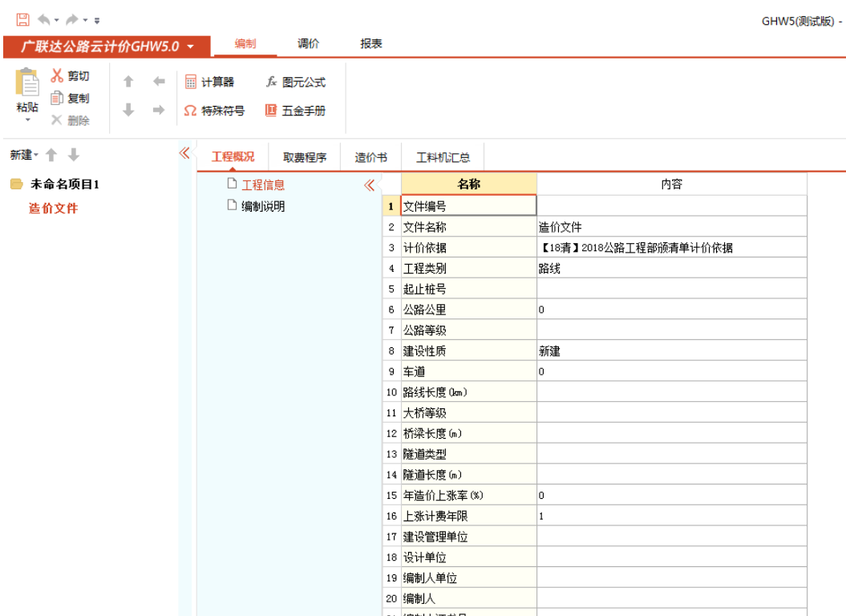Switch to the 取费程序 tab
This screenshot has width=846, height=616.
tap(305, 158)
